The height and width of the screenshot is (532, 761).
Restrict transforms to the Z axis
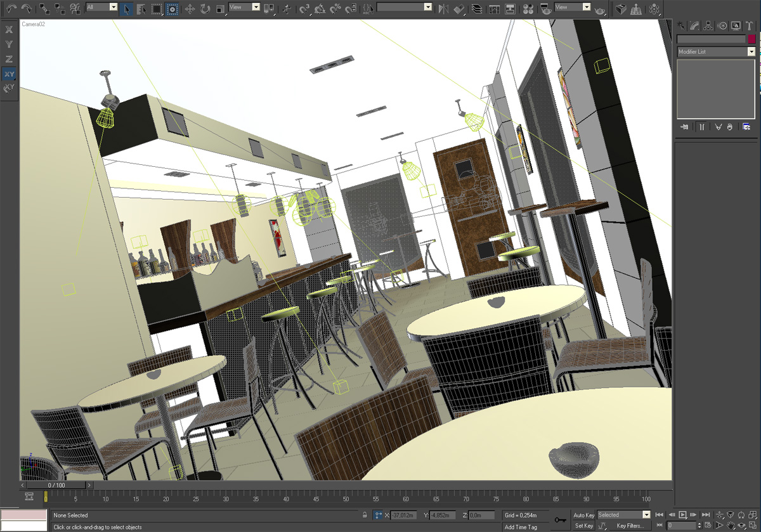[x=9, y=59]
